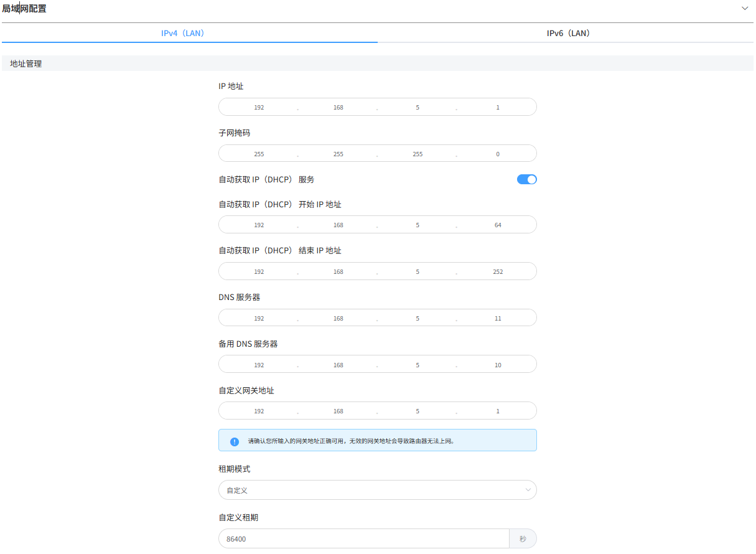Click the 自定义网关地址 last octet field
Image resolution: width=756 pixels, height=554 pixels.
click(498, 410)
